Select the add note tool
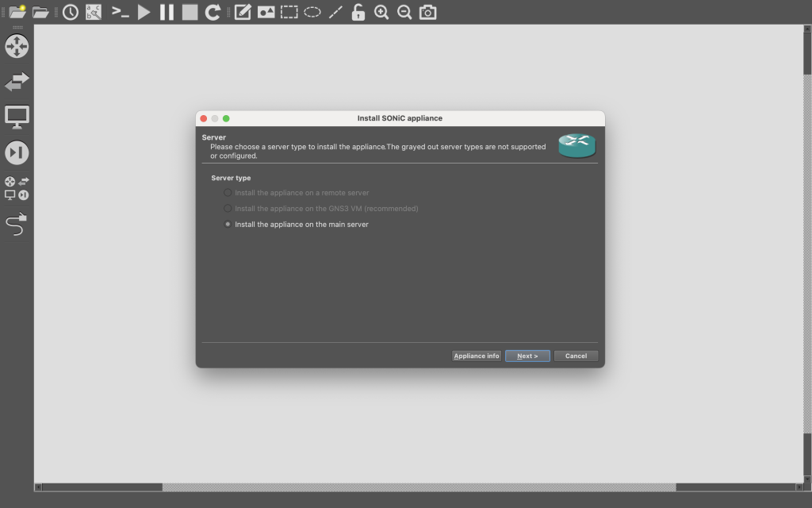The image size is (812, 508). (x=243, y=12)
